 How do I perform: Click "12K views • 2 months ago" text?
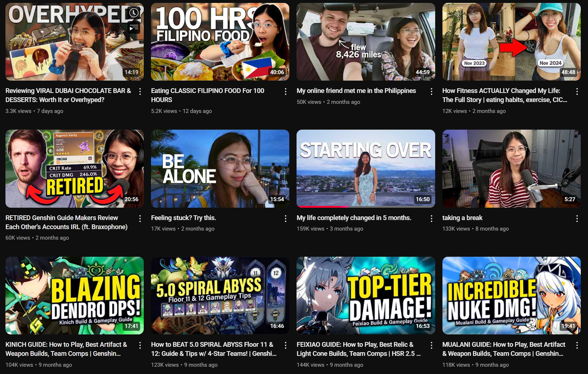click(474, 111)
